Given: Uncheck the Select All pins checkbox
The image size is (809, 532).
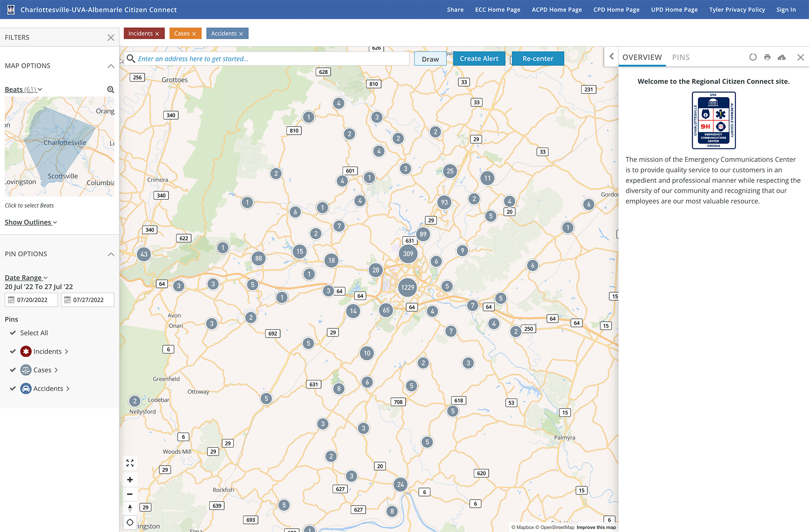Looking at the screenshot, I should point(13,333).
